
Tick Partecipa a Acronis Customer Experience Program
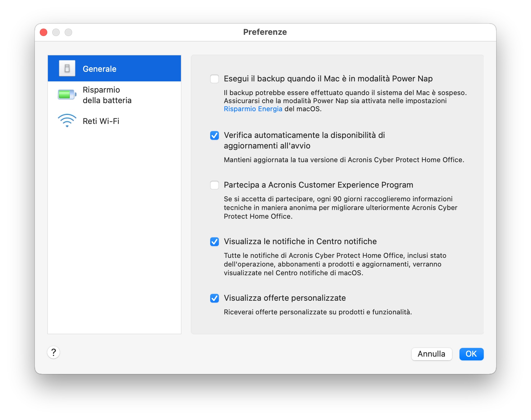pyautogui.click(x=215, y=185)
